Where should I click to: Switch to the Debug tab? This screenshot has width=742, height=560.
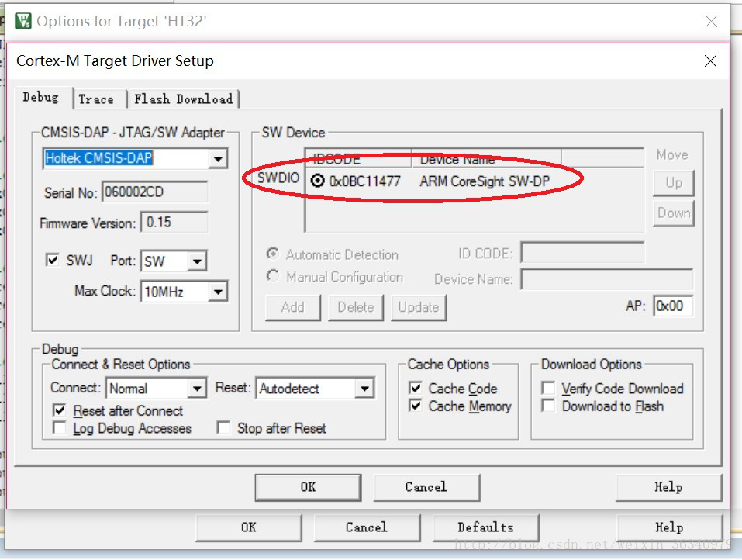pyautogui.click(x=40, y=97)
